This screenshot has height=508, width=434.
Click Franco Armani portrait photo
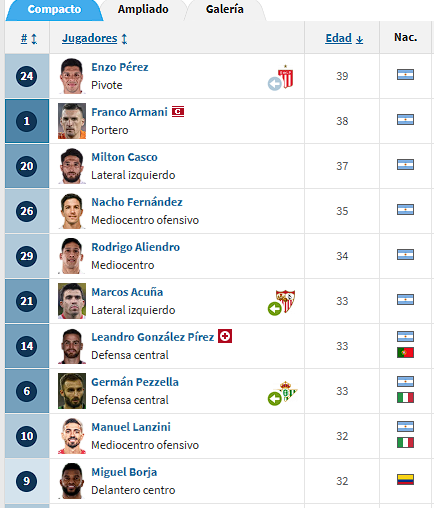(72, 121)
